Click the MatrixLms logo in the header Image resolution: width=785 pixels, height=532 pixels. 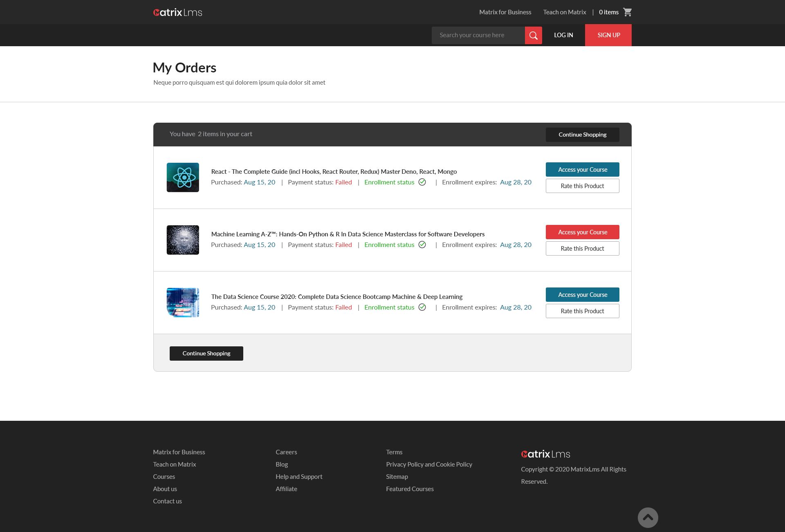[x=177, y=12]
